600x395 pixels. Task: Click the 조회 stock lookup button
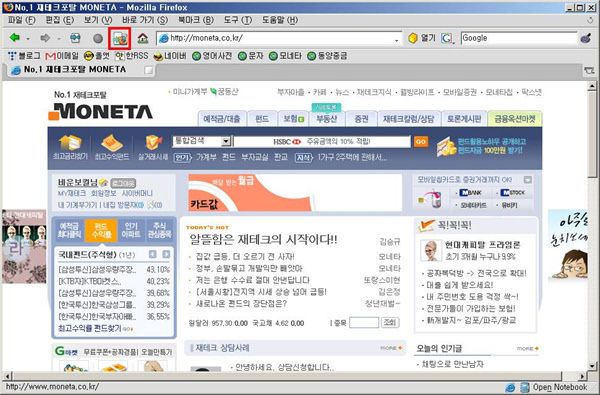tap(390, 322)
